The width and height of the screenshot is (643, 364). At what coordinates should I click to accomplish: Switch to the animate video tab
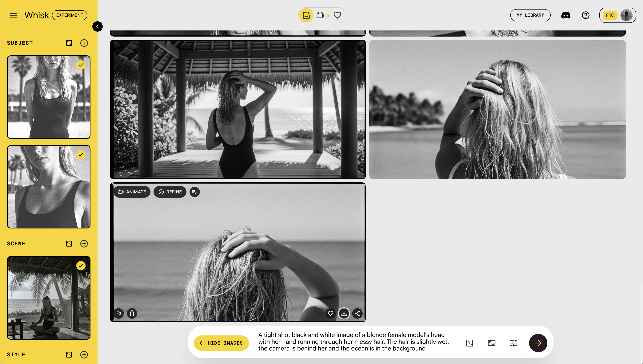coord(320,15)
